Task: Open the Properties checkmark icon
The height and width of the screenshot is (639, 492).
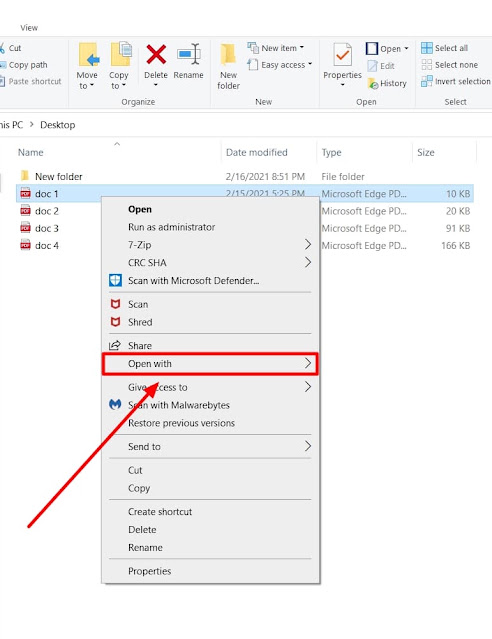Action: pyautogui.click(x=342, y=55)
